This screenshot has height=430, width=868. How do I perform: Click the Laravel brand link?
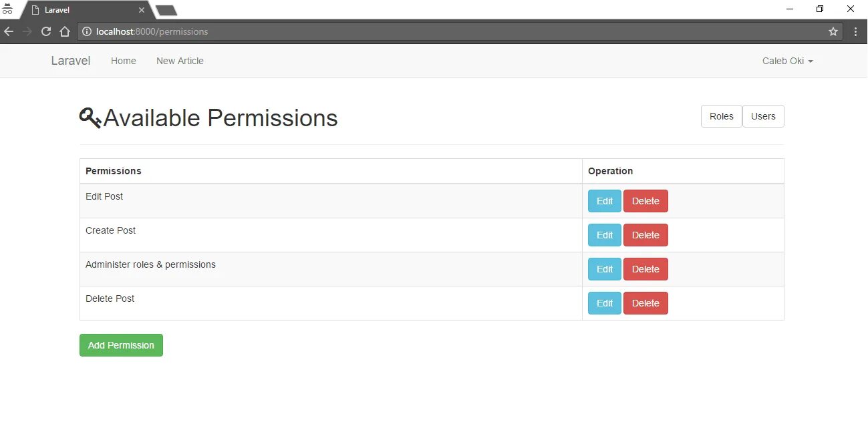pos(71,61)
